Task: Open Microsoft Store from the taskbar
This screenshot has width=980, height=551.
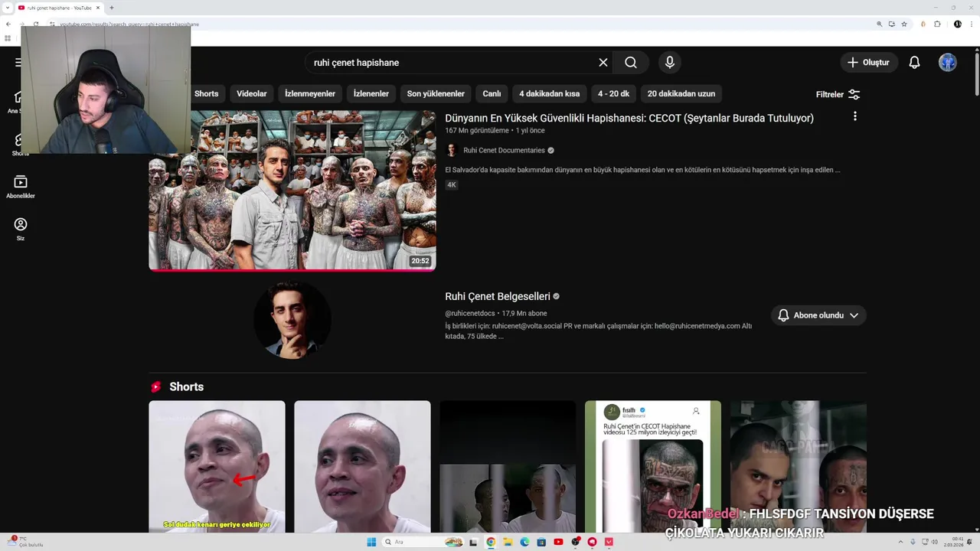Action: click(541, 542)
